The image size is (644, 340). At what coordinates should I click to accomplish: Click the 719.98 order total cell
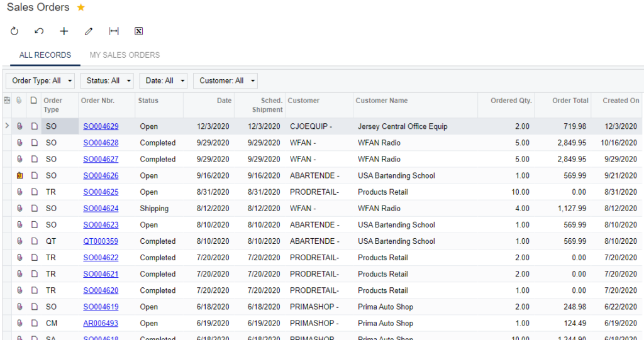[x=563, y=126]
